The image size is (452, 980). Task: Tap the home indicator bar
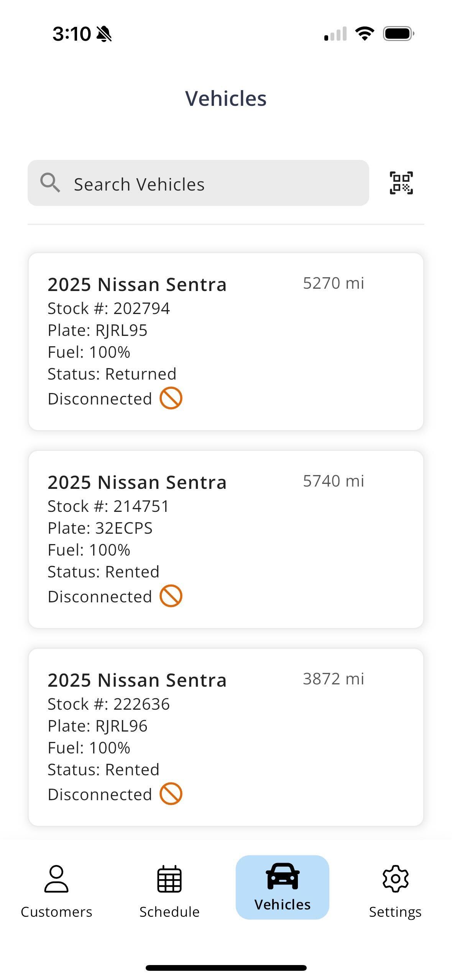point(226,968)
